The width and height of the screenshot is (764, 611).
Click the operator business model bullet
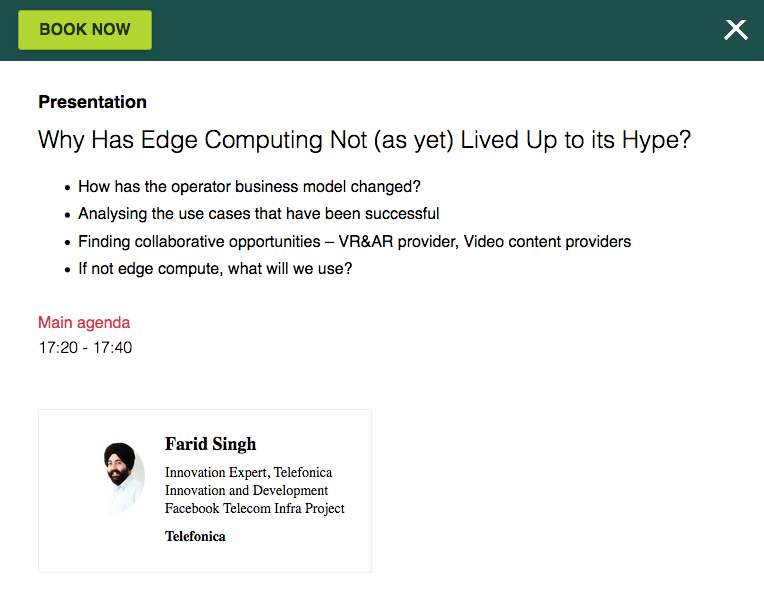(249, 187)
